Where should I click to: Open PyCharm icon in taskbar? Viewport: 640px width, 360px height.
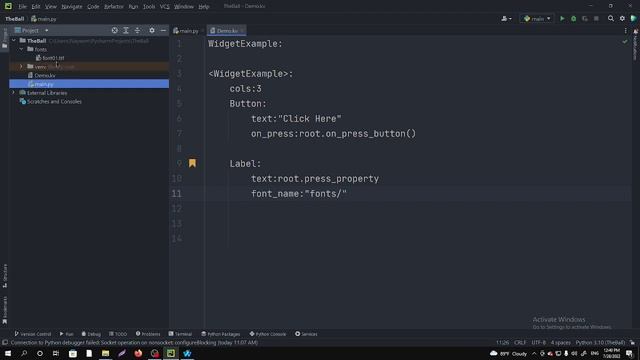point(171,353)
